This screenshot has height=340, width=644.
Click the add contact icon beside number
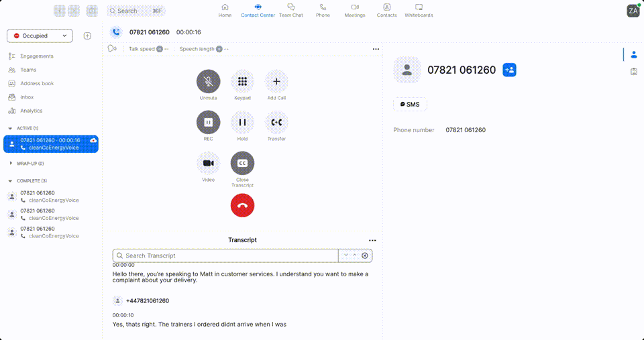509,70
